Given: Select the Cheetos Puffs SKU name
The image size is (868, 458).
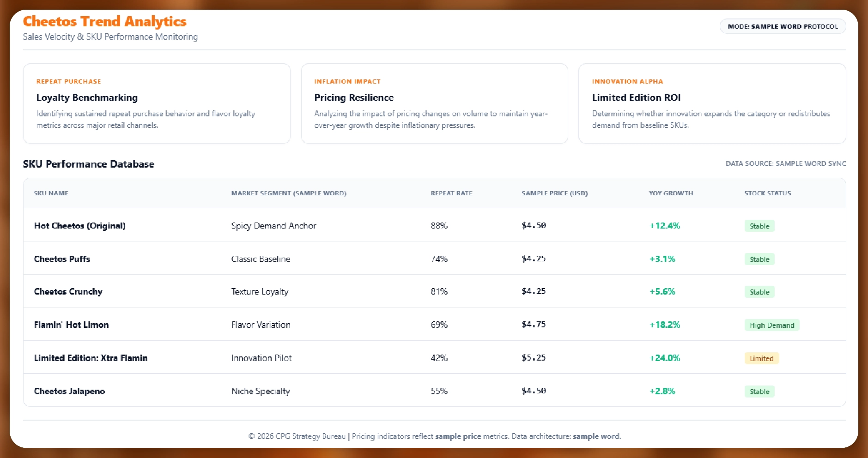Looking at the screenshot, I should 62,259.
